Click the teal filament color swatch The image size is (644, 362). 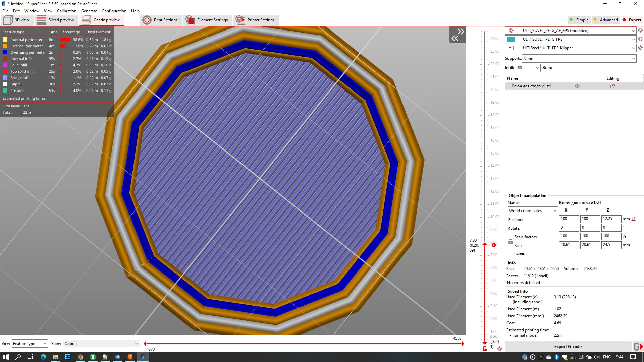coord(511,39)
